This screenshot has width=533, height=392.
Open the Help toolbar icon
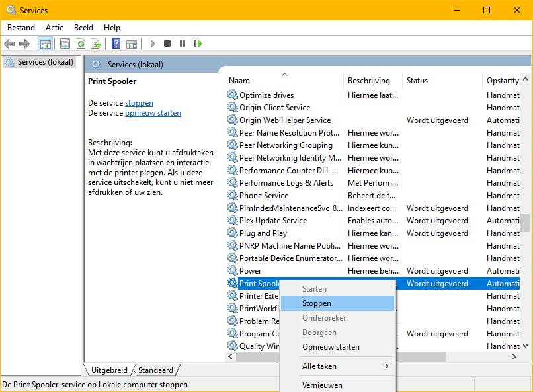(x=116, y=44)
